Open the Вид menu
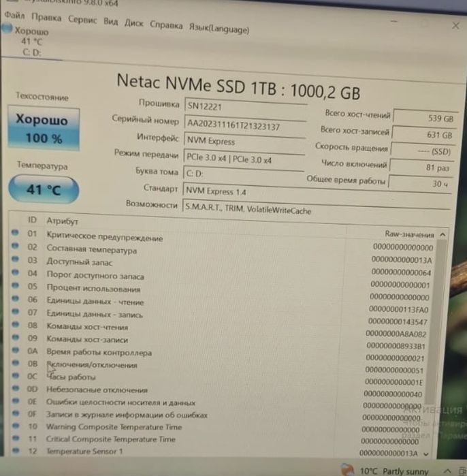The image size is (467, 476). [x=110, y=22]
